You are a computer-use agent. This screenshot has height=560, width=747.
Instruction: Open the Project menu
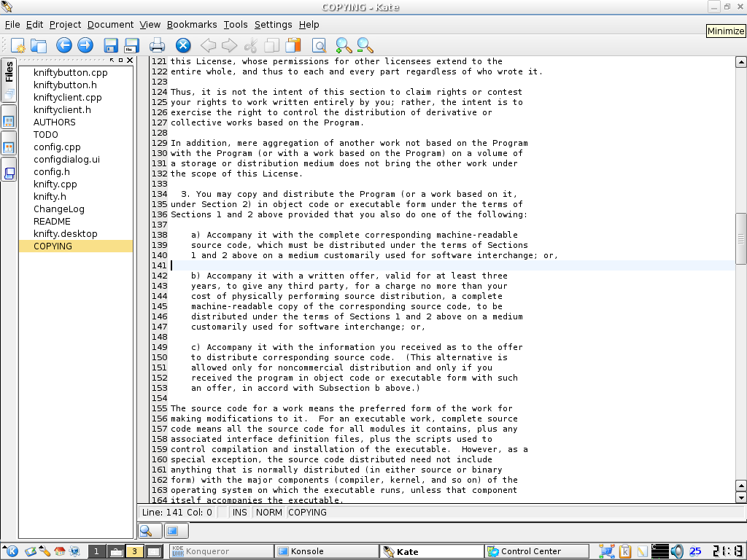[x=65, y=25]
